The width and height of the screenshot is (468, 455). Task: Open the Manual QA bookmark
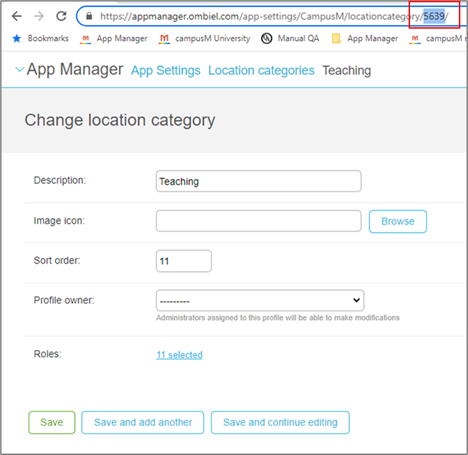click(x=290, y=39)
